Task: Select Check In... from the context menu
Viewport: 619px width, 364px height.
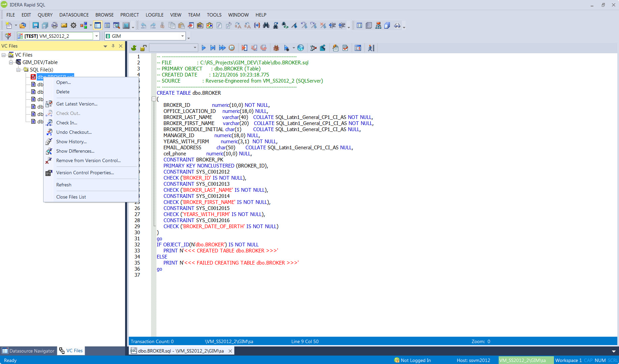Action: click(x=91, y=123)
